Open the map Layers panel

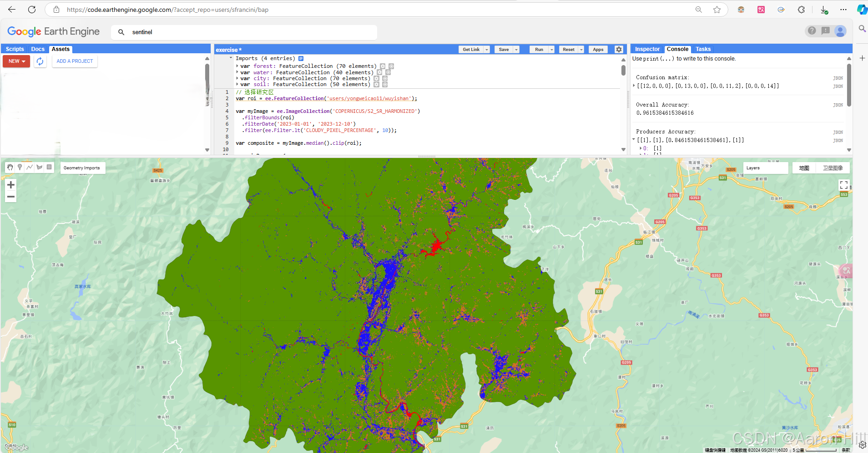click(x=766, y=168)
